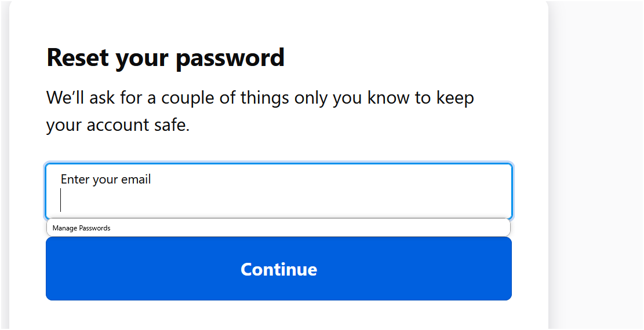Click the "your account safe." text line

(x=118, y=125)
